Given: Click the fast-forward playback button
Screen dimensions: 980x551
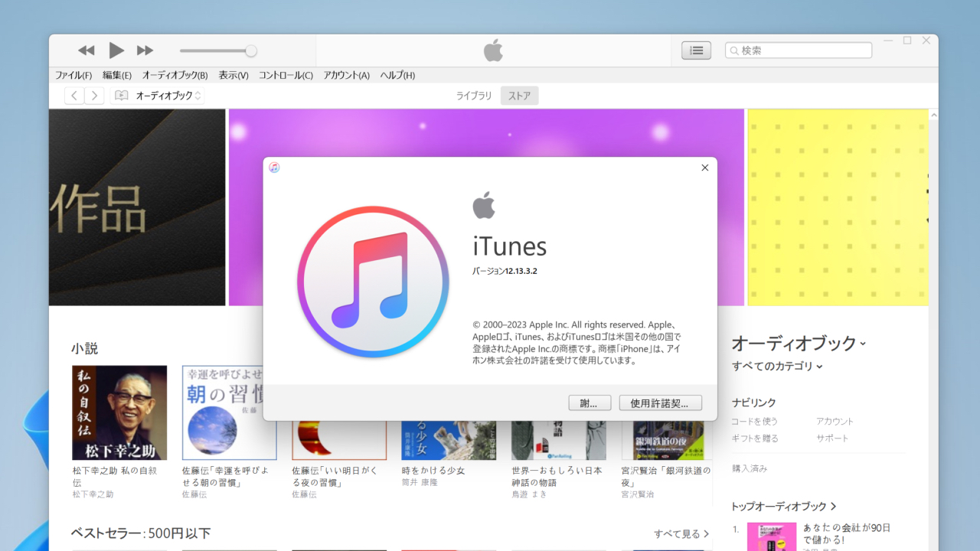Looking at the screenshot, I should point(145,51).
